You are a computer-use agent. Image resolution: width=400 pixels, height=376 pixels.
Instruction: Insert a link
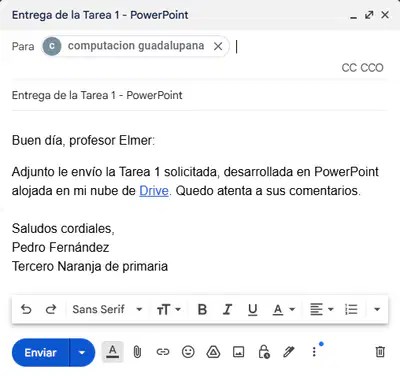coord(163,352)
